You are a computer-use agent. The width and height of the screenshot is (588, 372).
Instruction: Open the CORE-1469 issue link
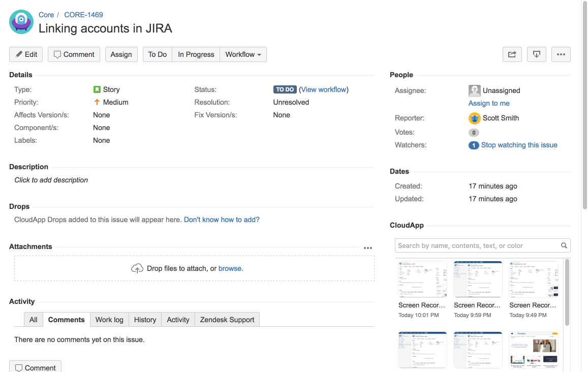(x=83, y=15)
